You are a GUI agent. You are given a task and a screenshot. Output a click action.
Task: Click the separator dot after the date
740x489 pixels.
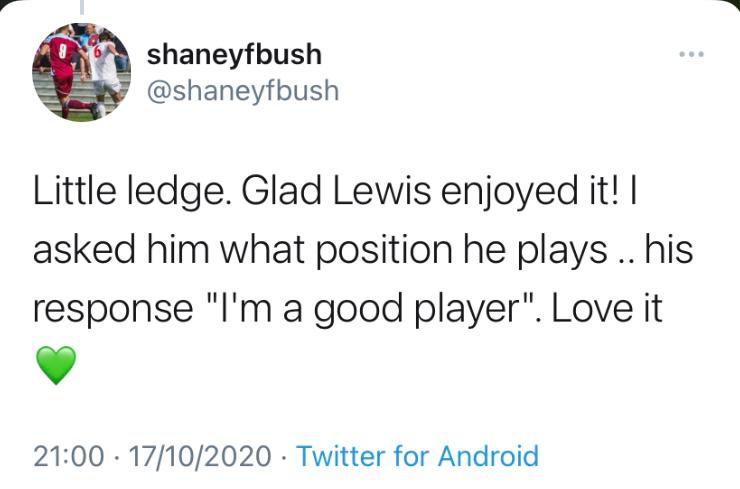click(x=284, y=457)
